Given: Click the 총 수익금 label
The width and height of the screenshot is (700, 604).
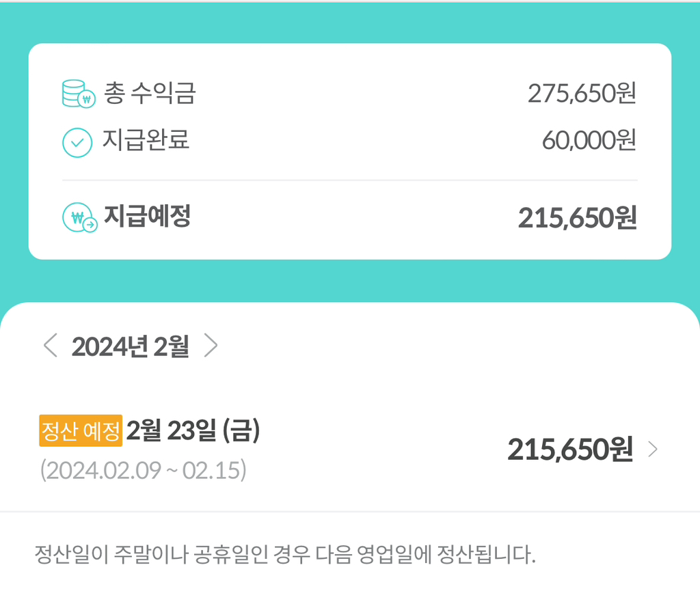Looking at the screenshot, I should (x=150, y=94).
